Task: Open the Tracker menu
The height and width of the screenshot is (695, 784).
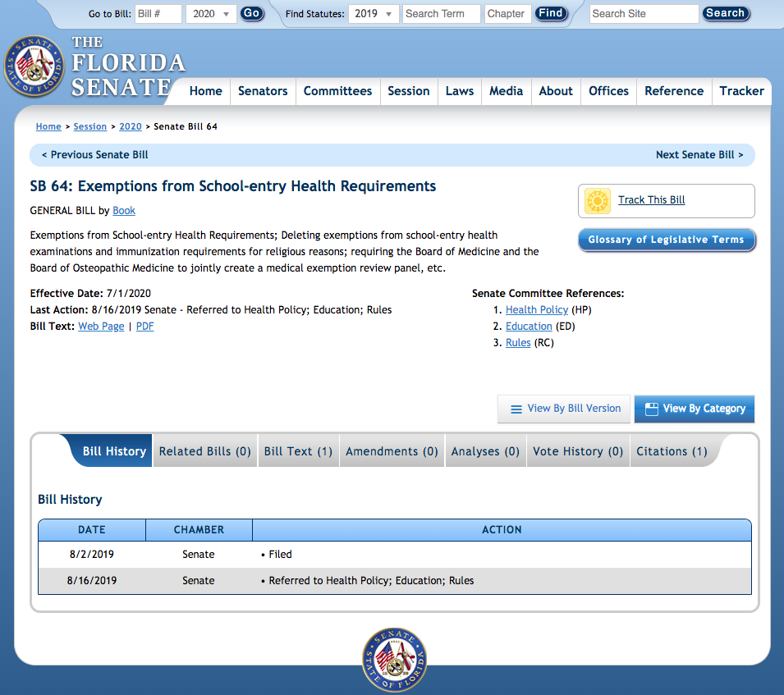Action: tap(742, 91)
